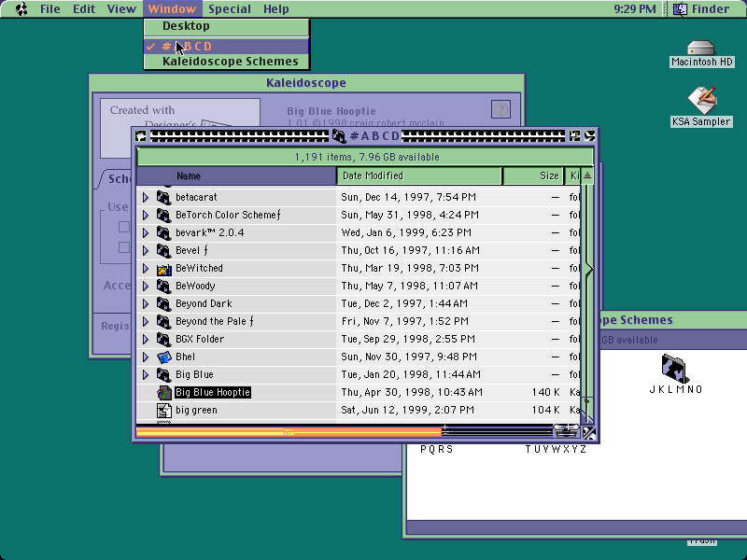
Task: Click the big green file icon
Action: (x=163, y=410)
